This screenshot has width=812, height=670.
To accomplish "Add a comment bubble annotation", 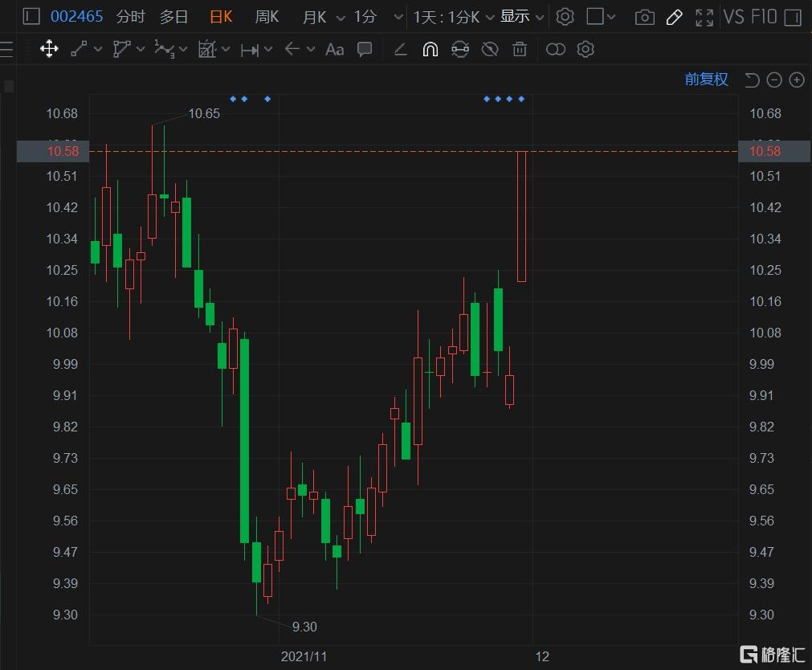I will coord(365,49).
